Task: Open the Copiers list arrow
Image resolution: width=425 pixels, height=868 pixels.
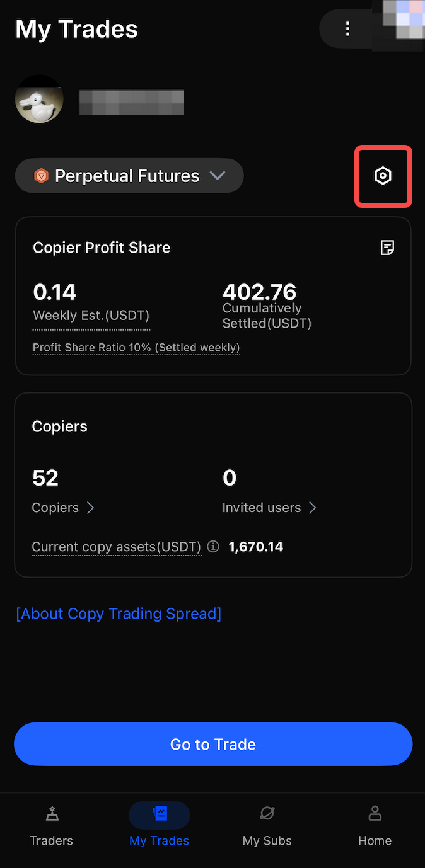Action: (90, 508)
